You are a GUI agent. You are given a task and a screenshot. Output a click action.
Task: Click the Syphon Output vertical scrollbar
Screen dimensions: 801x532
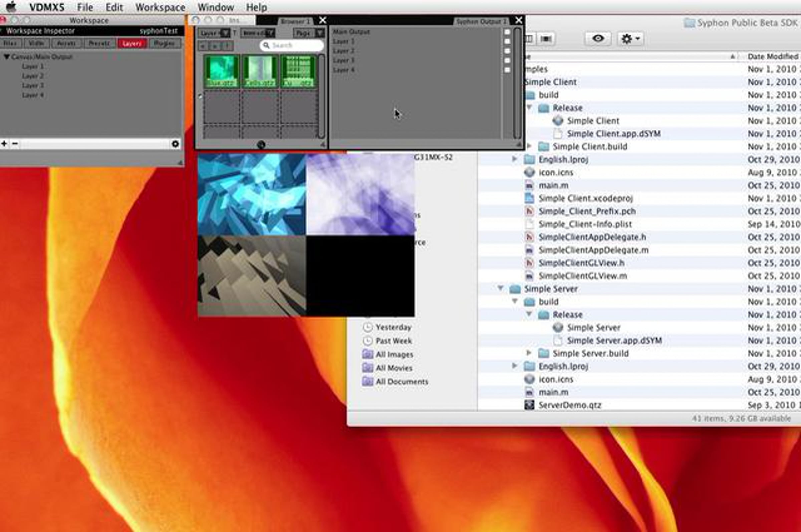(x=517, y=83)
